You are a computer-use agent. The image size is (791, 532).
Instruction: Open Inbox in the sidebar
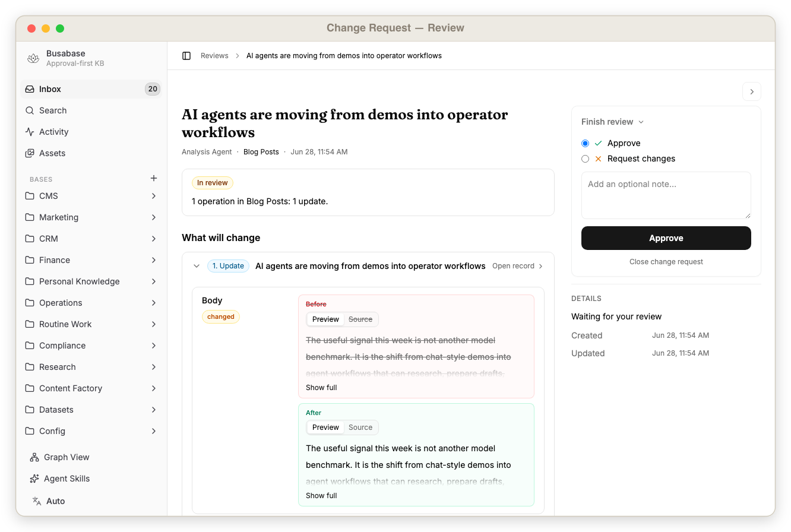point(92,89)
